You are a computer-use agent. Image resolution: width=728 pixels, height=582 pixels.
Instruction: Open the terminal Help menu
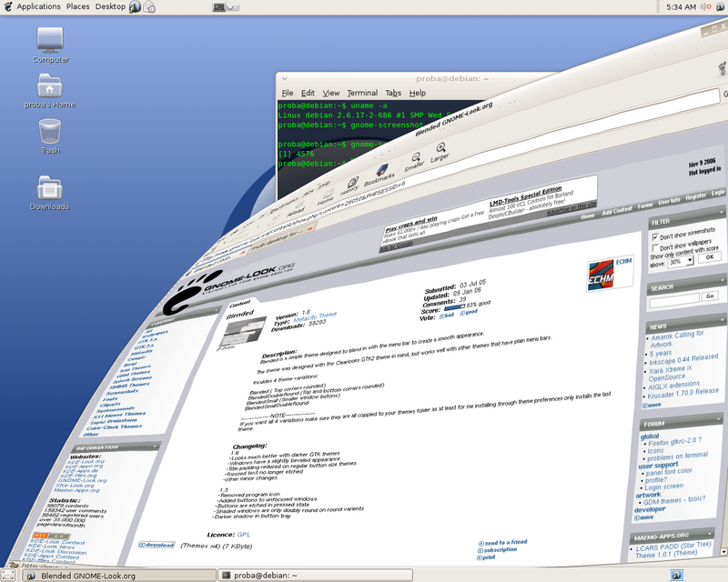(418, 93)
